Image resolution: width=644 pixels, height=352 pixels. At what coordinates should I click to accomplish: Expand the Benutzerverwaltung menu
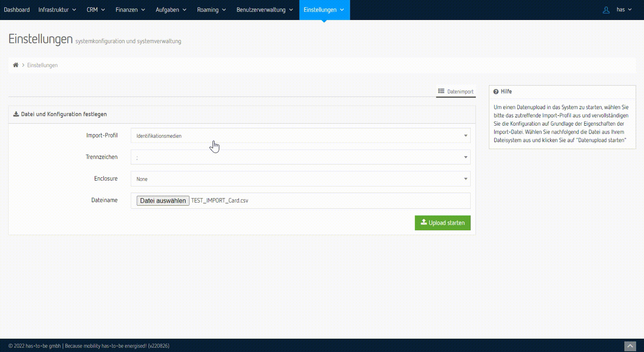click(x=265, y=10)
